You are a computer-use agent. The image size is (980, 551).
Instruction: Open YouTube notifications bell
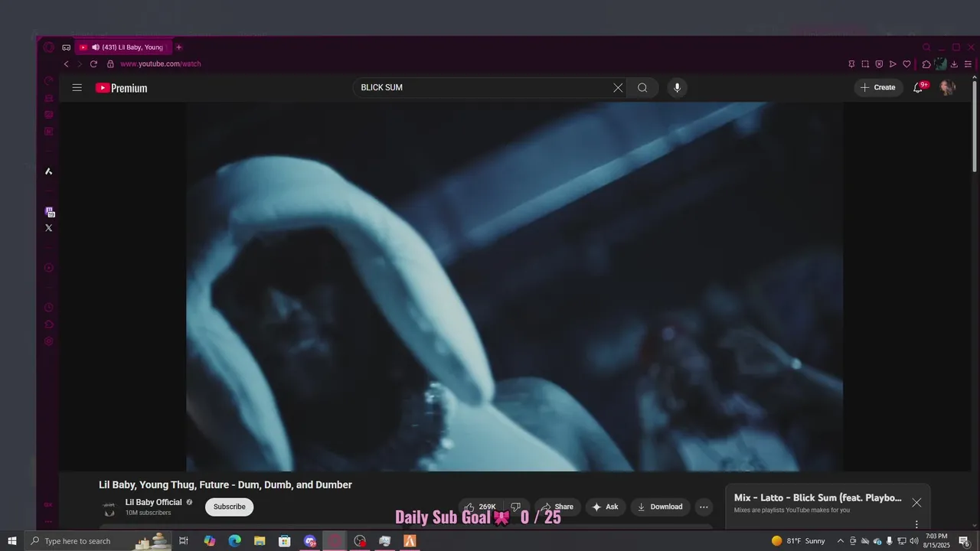pos(918,87)
